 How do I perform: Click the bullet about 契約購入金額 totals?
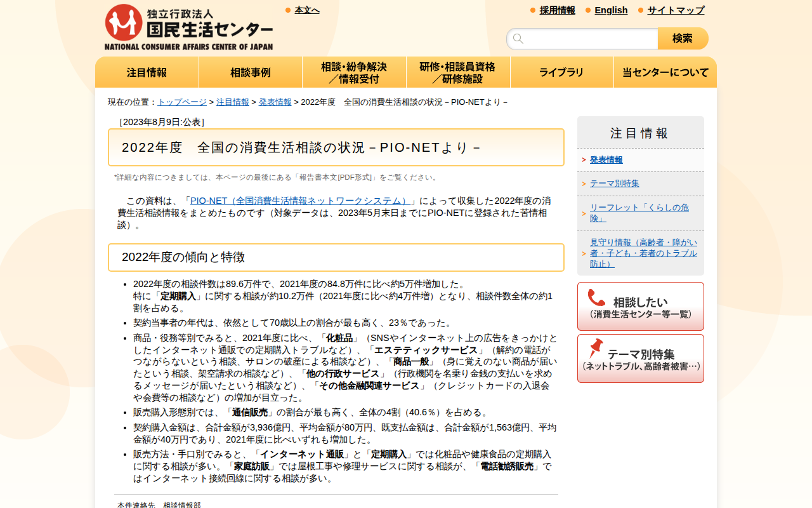point(345,434)
